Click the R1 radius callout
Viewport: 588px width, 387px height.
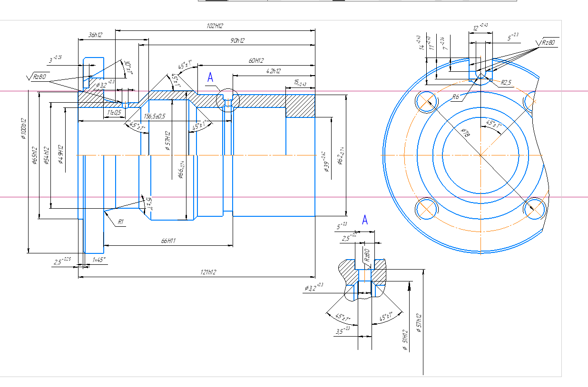pos(121,222)
